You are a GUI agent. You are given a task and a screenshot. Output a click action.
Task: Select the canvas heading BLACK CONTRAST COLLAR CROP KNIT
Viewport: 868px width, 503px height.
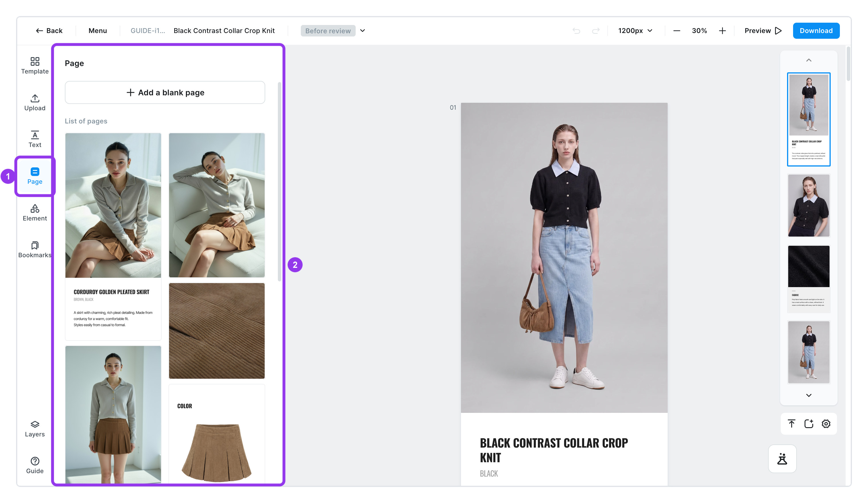pyautogui.click(x=553, y=450)
